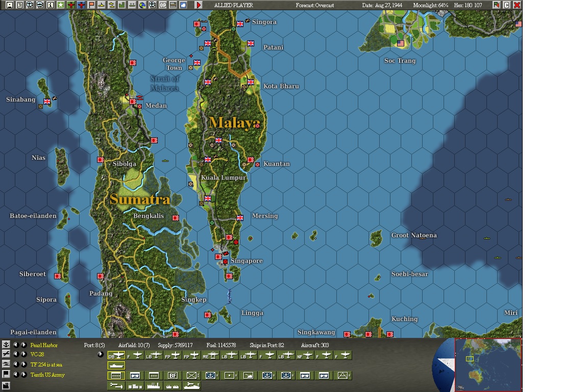Click the Tenth US Army label

click(x=47, y=375)
